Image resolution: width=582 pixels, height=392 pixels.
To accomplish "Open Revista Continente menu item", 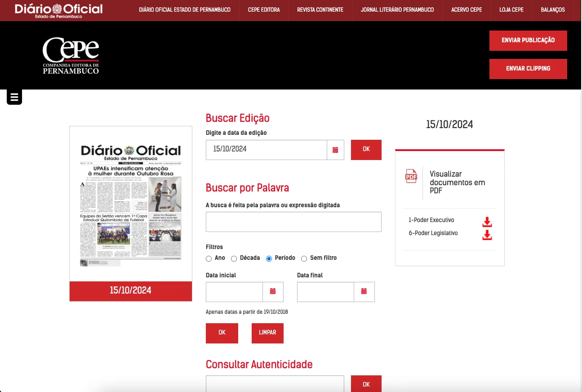I will pyautogui.click(x=320, y=10).
